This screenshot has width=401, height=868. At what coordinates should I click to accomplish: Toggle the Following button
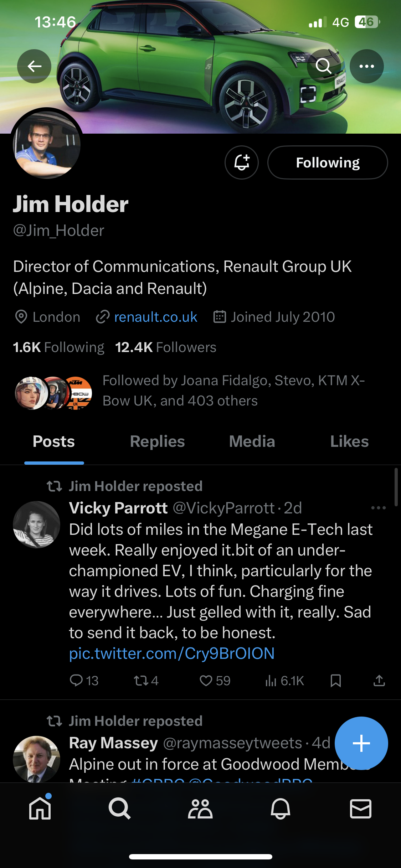327,162
